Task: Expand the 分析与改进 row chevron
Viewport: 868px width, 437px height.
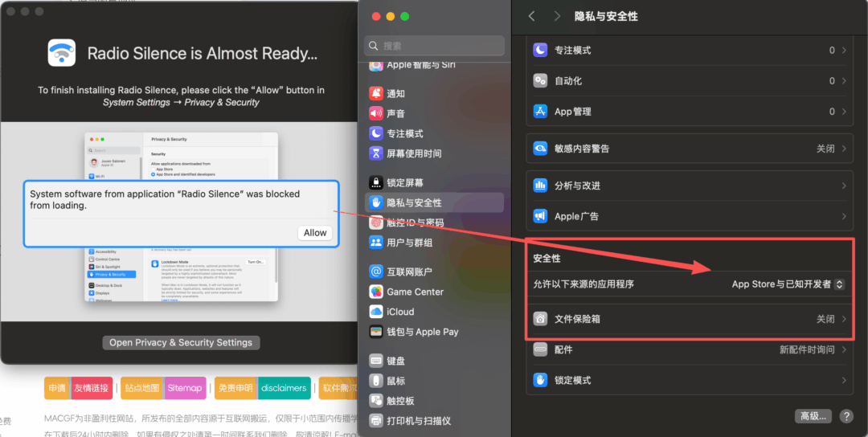Action: tap(844, 186)
